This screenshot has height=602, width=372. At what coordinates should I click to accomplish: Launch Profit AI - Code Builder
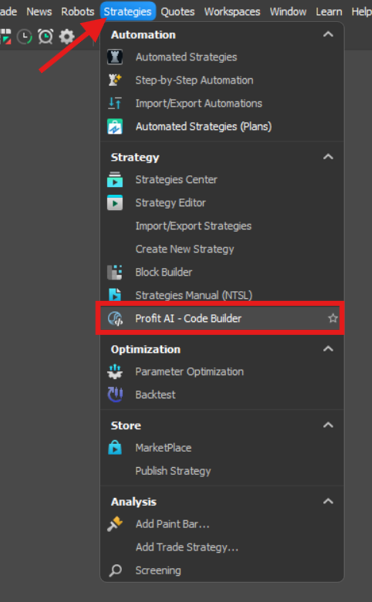tap(220, 318)
